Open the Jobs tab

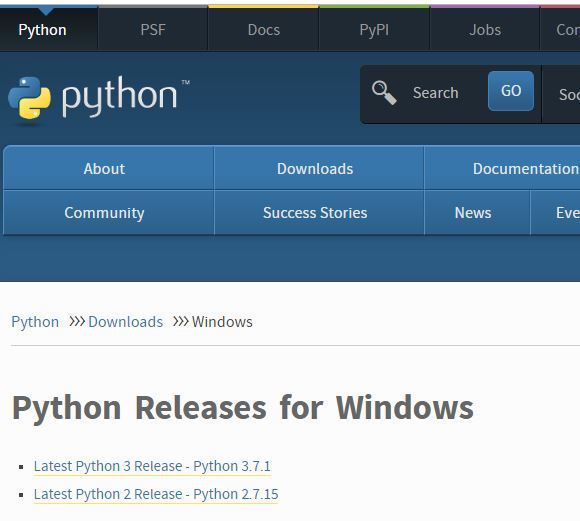[x=485, y=30]
